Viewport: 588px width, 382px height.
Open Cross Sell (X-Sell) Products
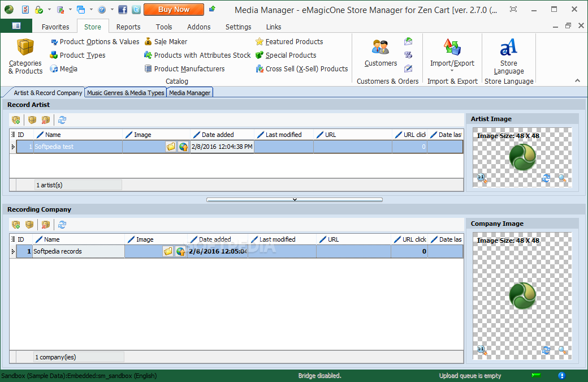coord(302,68)
